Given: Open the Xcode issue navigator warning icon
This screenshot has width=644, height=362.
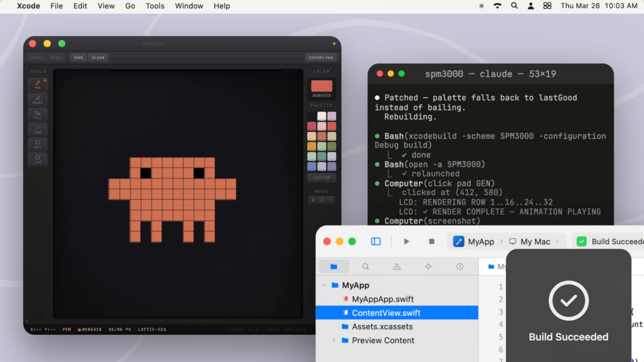Looking at the screenshot, I should (x=397, y=266).
